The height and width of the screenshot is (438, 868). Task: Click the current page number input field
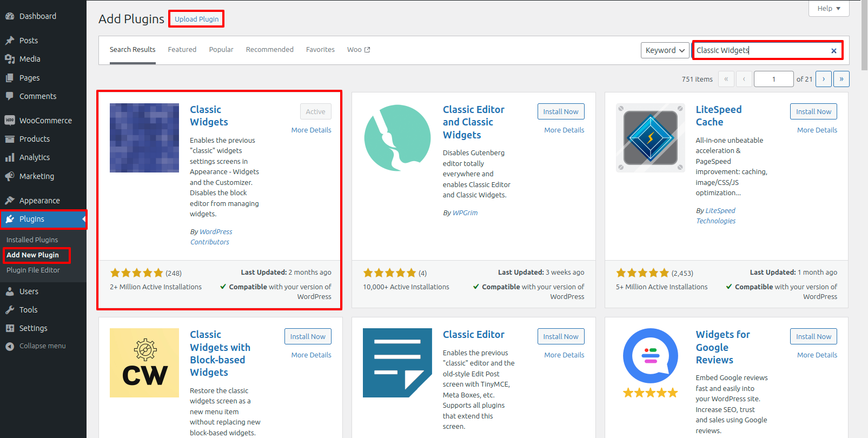pyautogui.click(x=773, y=79)
